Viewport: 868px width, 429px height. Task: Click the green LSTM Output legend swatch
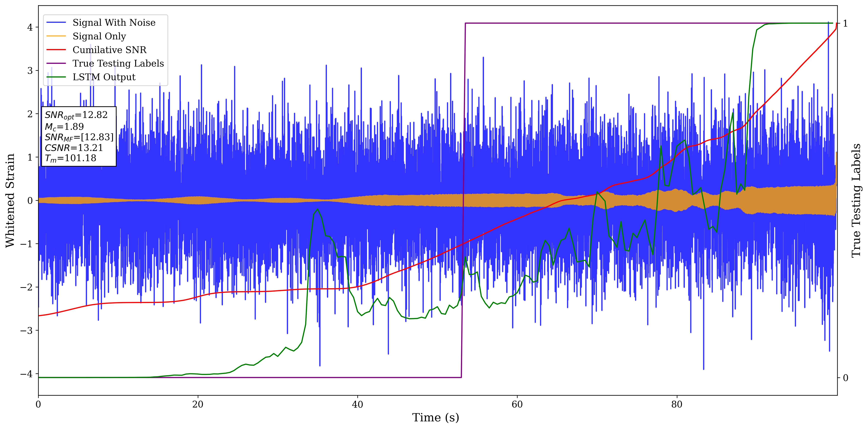click(x=56, y=77)
